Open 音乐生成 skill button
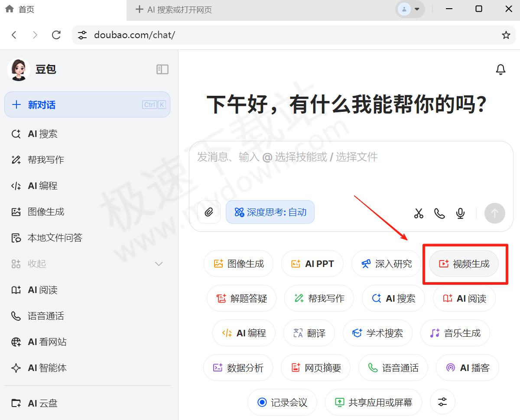 [455, 333]
